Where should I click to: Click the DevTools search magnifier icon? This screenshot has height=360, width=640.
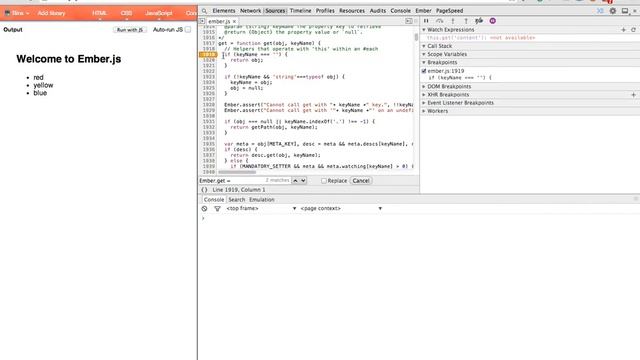point(204,11)
